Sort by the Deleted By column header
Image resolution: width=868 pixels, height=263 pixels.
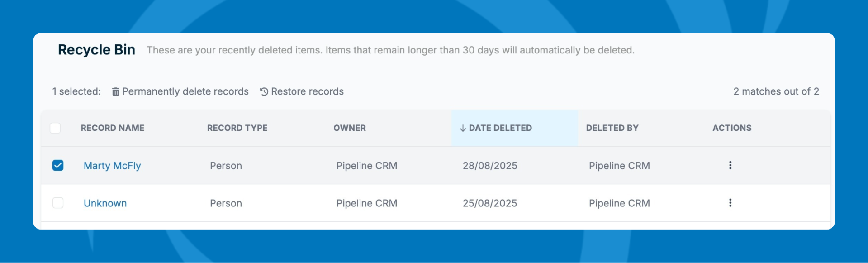tap(612, 128)
